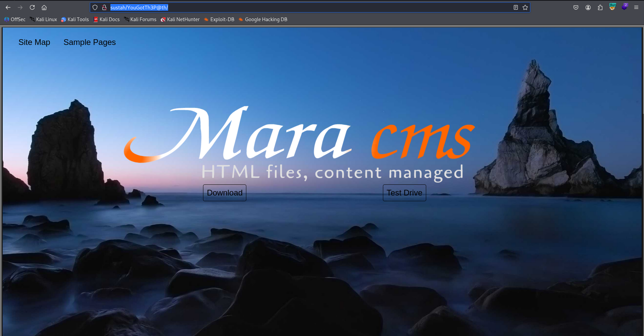The height and width of the screenshot is (336, 644).
Task: Open the FoxyProxy extension with badge 2
Action: click(624, 7)
